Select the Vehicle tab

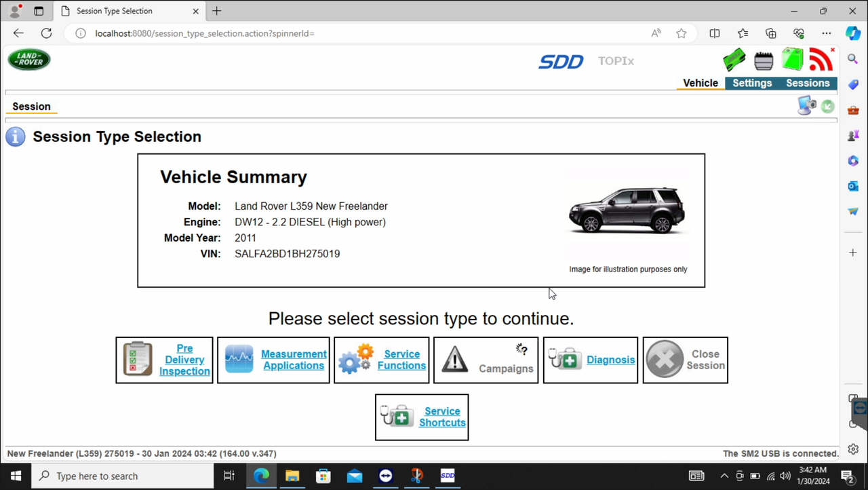point(700,83)
